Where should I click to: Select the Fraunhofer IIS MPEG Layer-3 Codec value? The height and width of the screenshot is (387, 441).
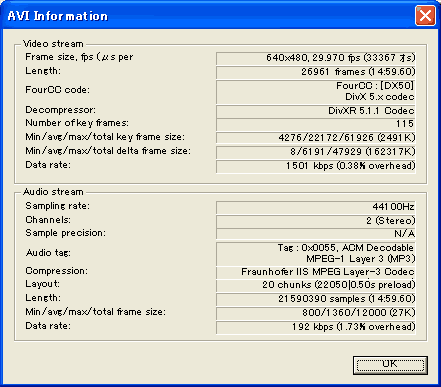pos(316,272)
